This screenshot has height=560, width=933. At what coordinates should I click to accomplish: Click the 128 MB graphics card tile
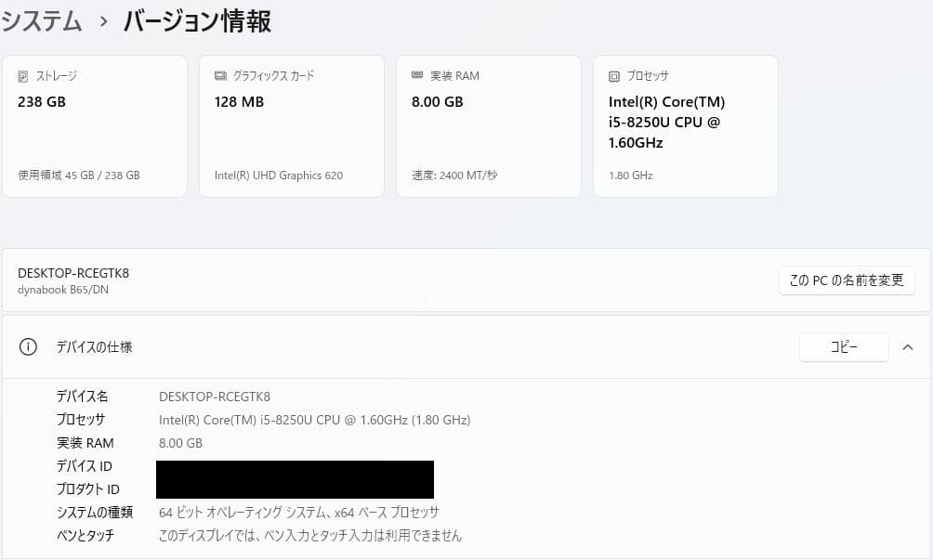tap(291, 125)
